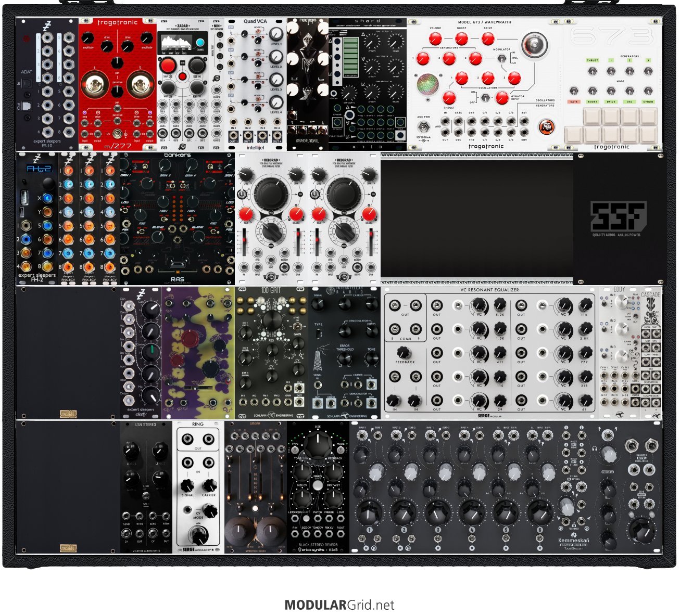Image resolution: width=680 pixels, height=616 pixels.
Task: Click the 5.2K knob on VC Resonant Equalizer
Action: pos(499,305)
